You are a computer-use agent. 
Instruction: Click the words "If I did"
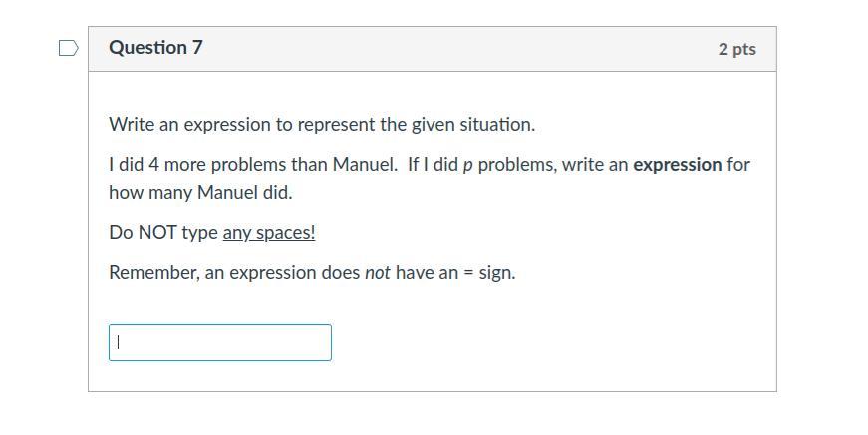(x=433, y=165)
